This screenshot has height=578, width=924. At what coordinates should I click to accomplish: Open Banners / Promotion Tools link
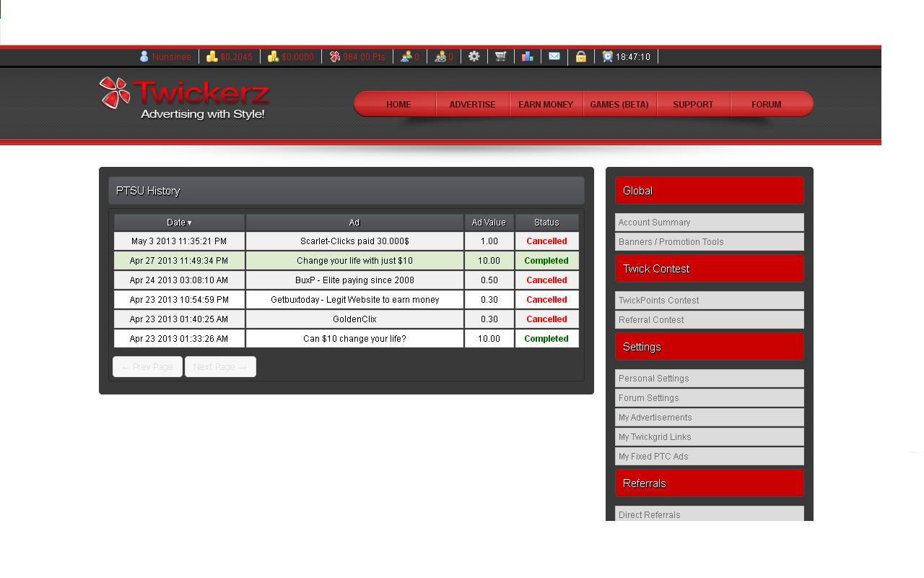[710, 242]
